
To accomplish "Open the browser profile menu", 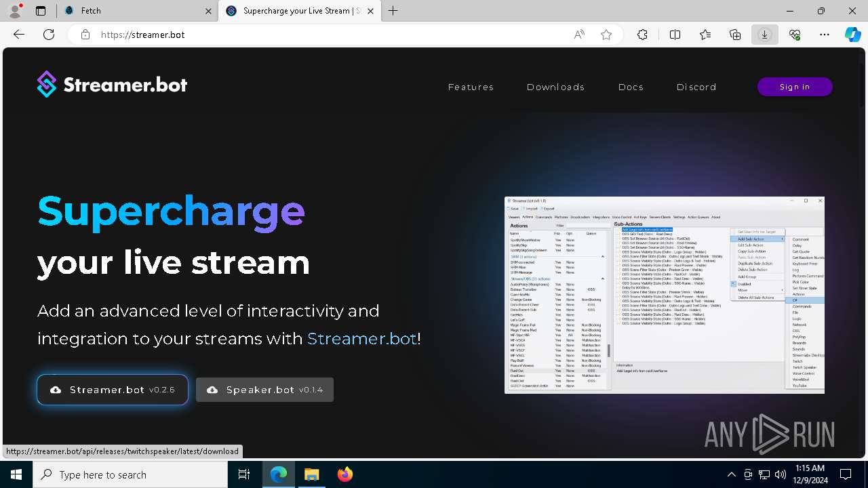I will [15, 11].
